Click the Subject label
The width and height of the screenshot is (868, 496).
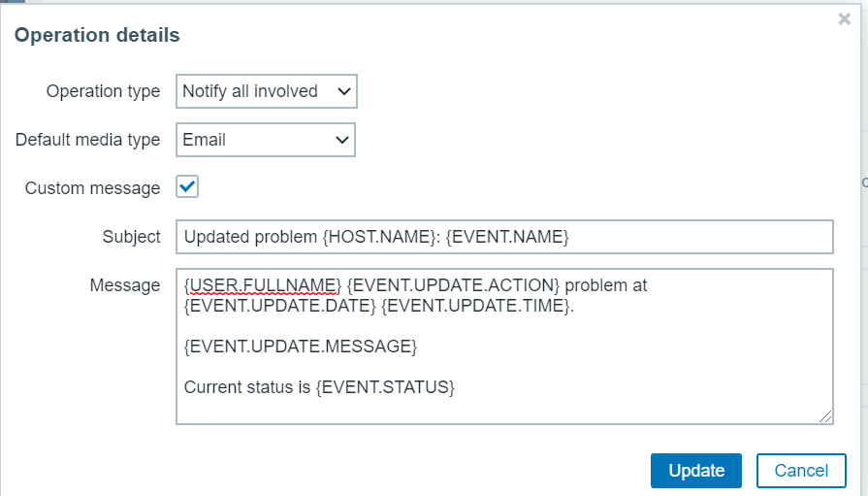[131, 237]
